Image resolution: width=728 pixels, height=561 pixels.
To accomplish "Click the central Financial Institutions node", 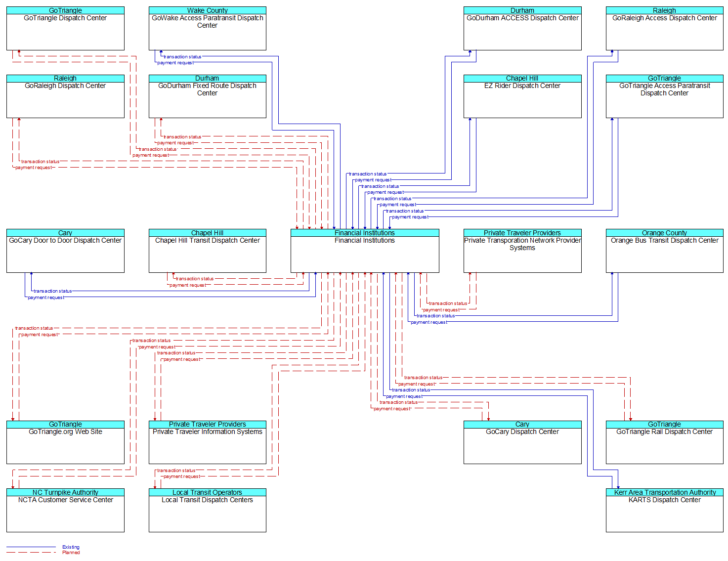I will pyautogui.click(x=365, y=251).
